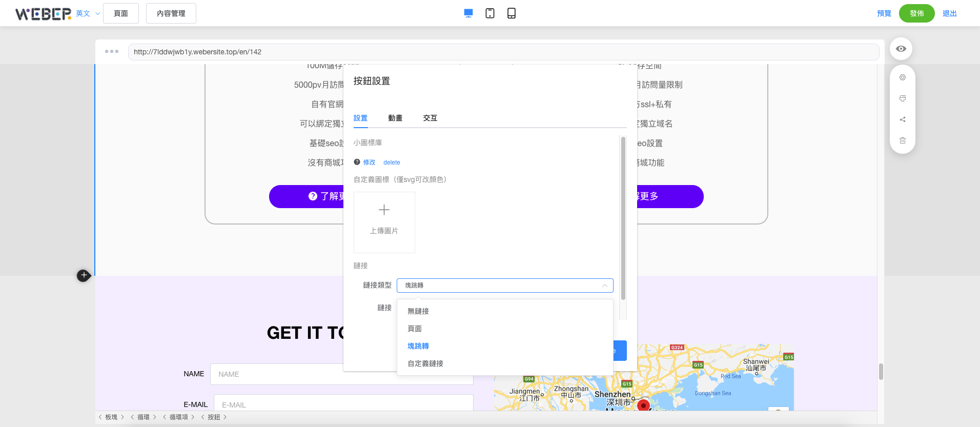Click the WEBER logo
The image size is (980, 427).
pos(43,13)
